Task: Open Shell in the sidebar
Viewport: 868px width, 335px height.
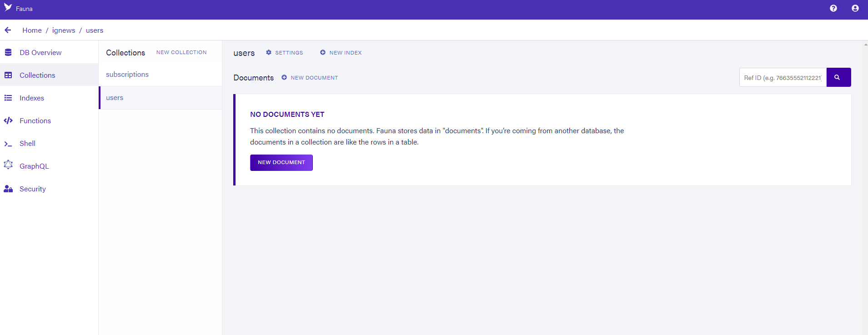Action: pos(49,143)
